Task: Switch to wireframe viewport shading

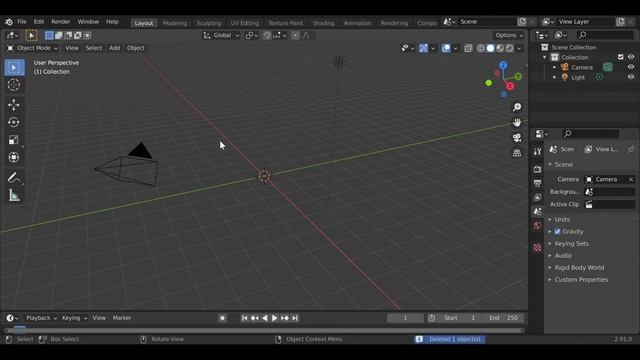Action: tap(481, 48)
